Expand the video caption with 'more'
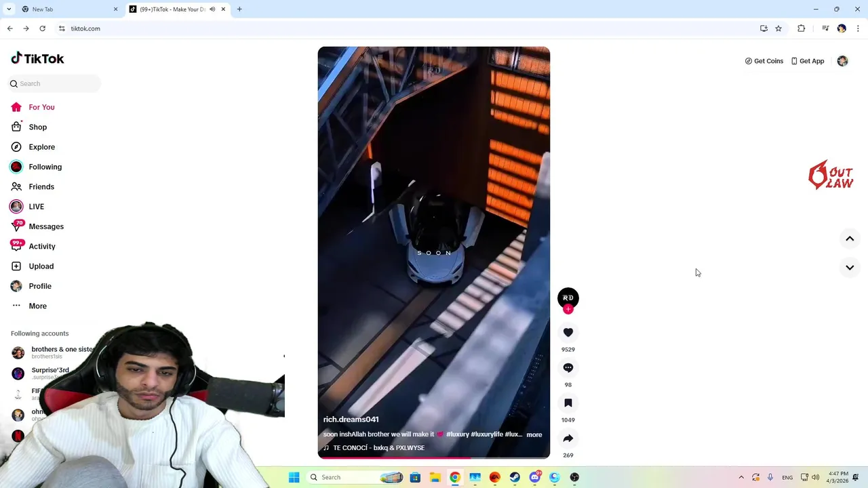This screenshot has width=868, height=488. (x=534, y=434)
